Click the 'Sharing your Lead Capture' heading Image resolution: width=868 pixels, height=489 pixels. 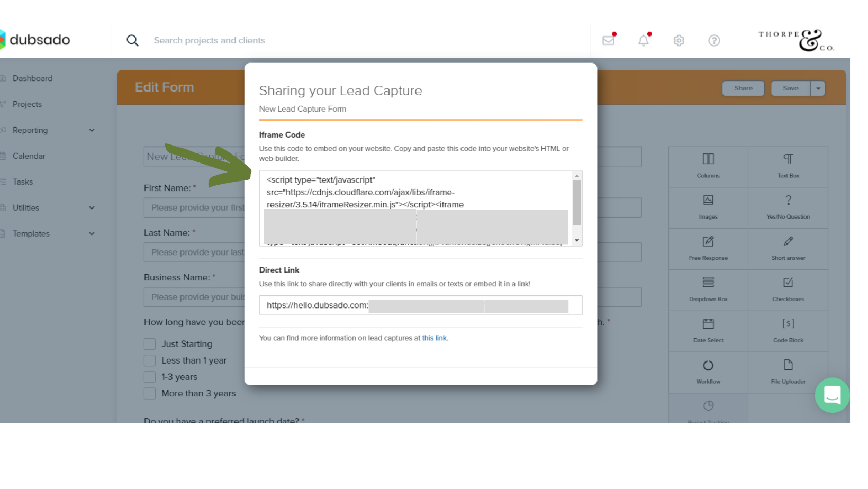(x=340, y=90)
